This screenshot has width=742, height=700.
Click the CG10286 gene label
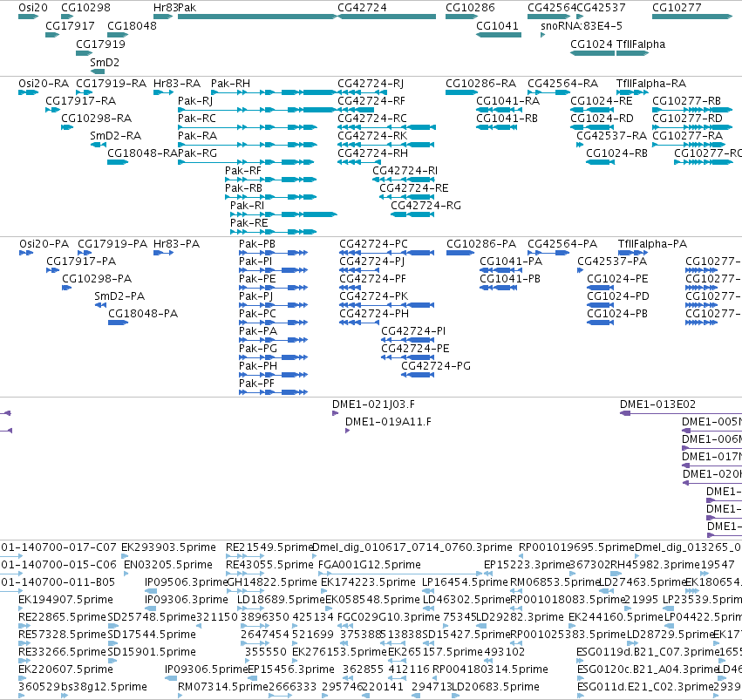(x=470, y=8)
